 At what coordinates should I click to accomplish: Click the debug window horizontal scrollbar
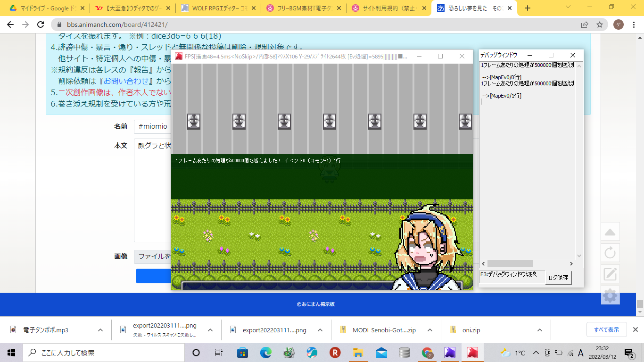point(510,263)
